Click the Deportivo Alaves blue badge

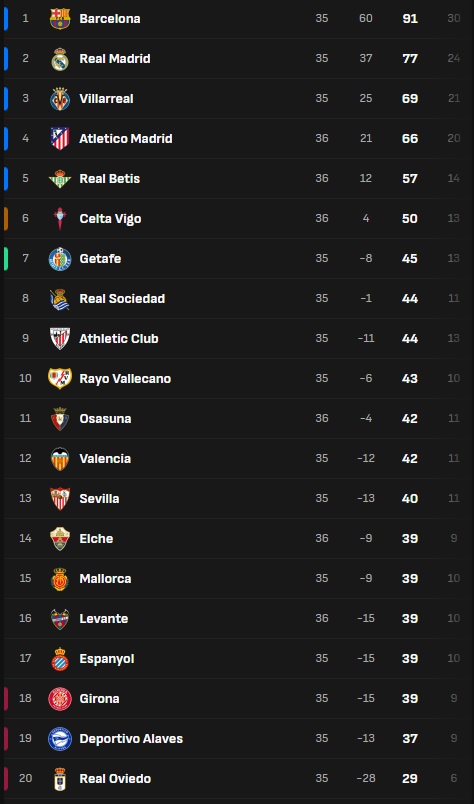coord(60,739)
